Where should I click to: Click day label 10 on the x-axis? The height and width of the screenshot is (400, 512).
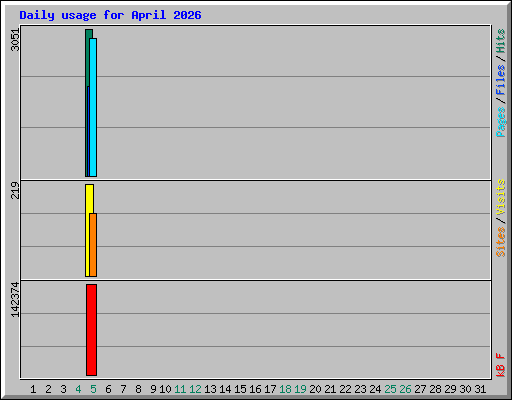tap(165, 389)
